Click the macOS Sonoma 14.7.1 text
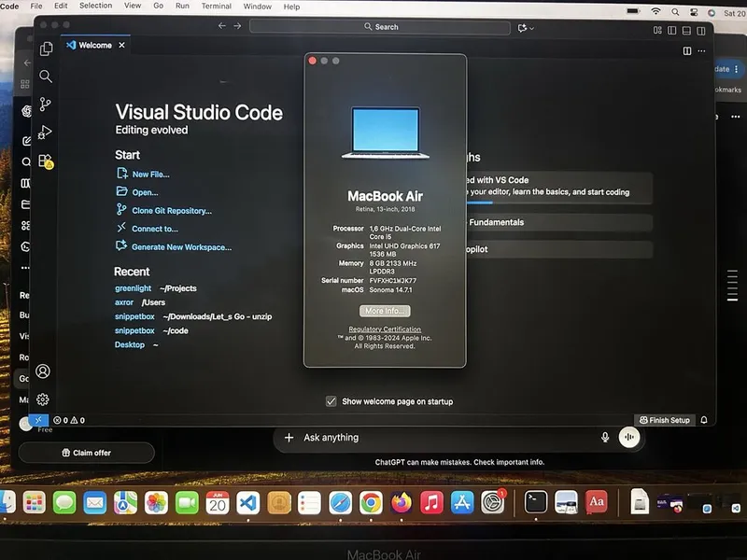747x560 pixels. click(x=390, y=289)
